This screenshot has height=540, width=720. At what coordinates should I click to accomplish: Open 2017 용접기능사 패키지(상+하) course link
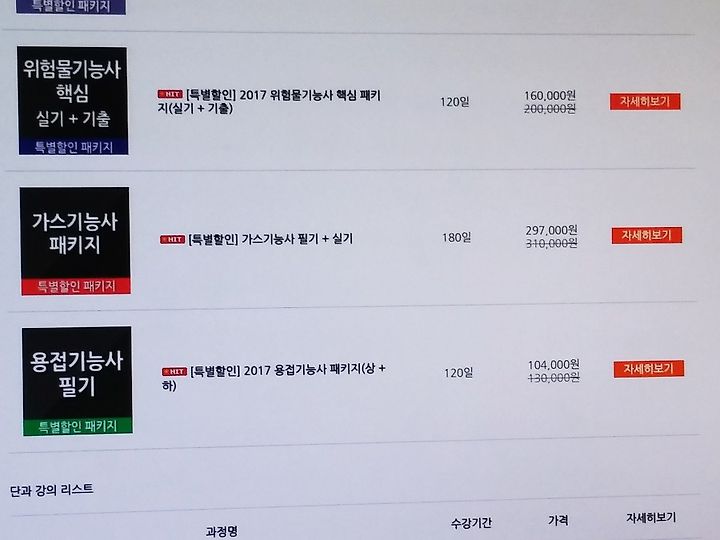point(287,377)
